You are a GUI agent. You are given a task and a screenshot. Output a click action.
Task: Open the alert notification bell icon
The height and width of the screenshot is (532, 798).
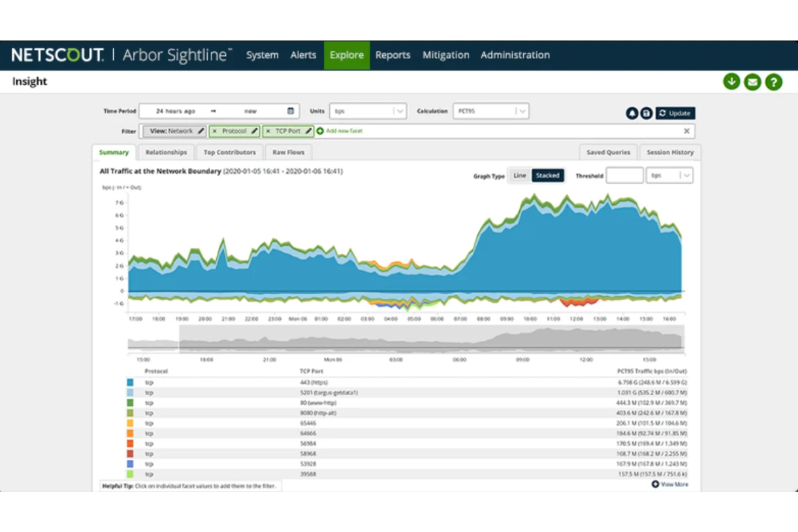click(x=632, y=113)
